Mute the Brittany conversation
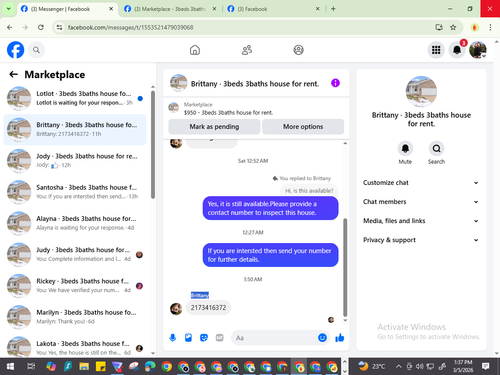Image resolution: width=500 pixels, height=375 pixels. (x=405, y=148)
